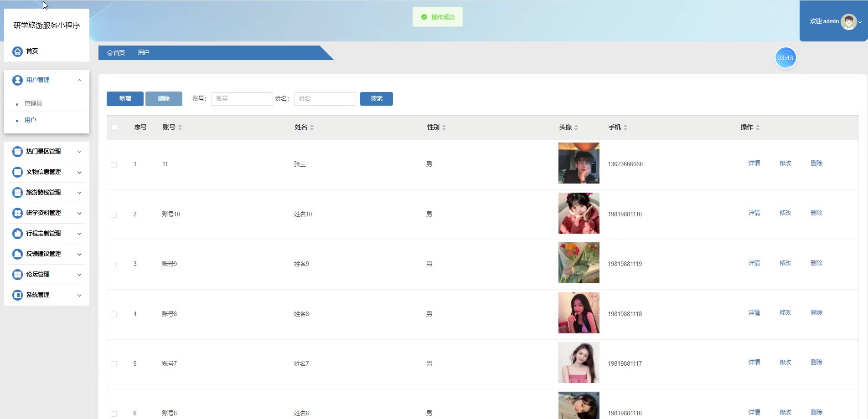Click the 论坛管理 sidebar icon
This screenshot has height=419, width=868.
(17, 275)
